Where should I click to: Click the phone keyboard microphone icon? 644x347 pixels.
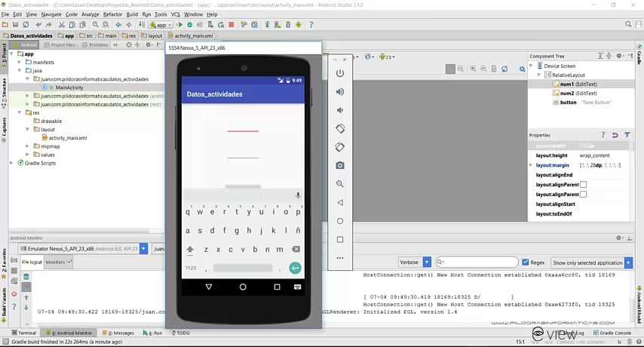click(298, 195)
